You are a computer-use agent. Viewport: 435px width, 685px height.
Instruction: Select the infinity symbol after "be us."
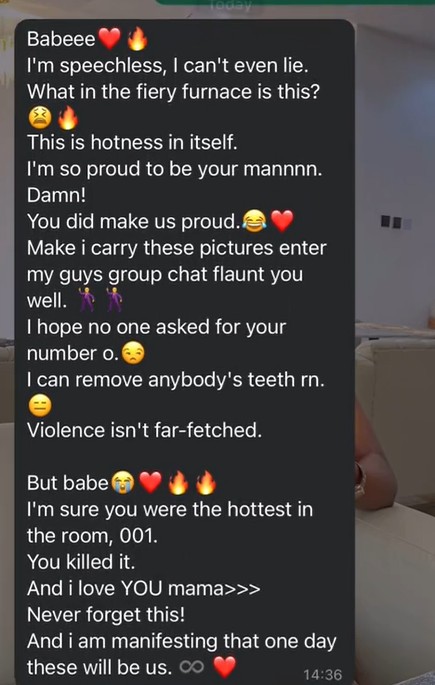pos(189,668)
